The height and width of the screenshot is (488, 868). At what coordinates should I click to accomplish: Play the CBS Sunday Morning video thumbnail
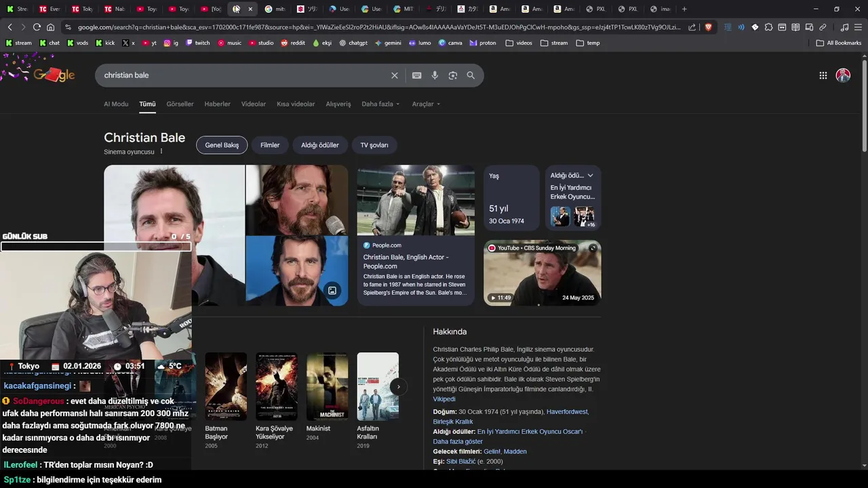pyautogui.click(x=542, y=272)
